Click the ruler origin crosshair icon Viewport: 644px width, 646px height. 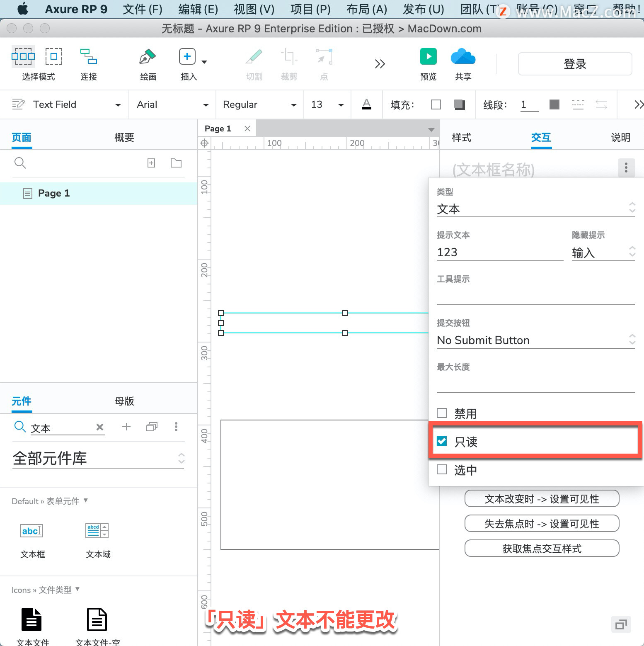[204, 143]
